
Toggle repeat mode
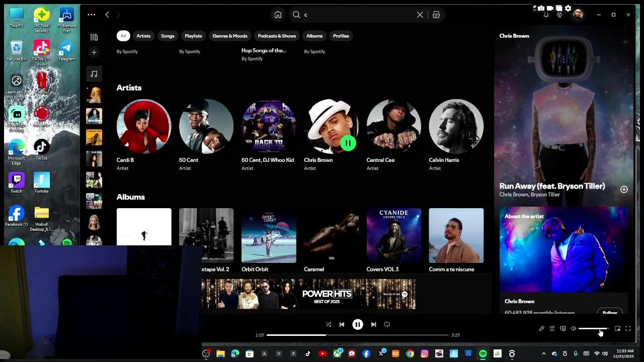(x=387, y=325)
